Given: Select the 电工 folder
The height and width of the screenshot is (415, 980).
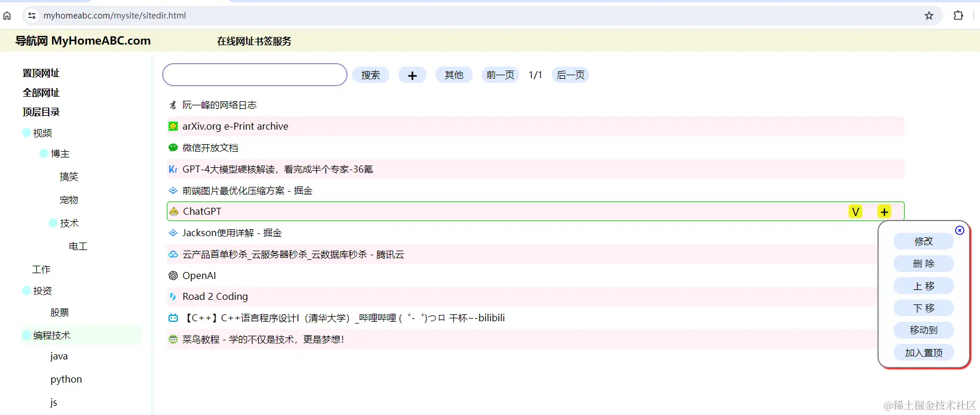Looking at the screenshot, I should coord(78,246).
